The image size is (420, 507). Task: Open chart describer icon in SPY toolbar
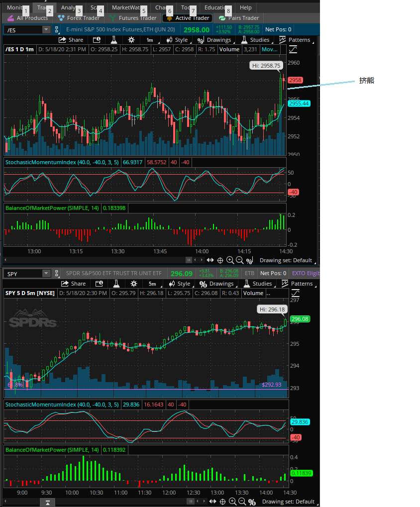click(x=99, y=284)
